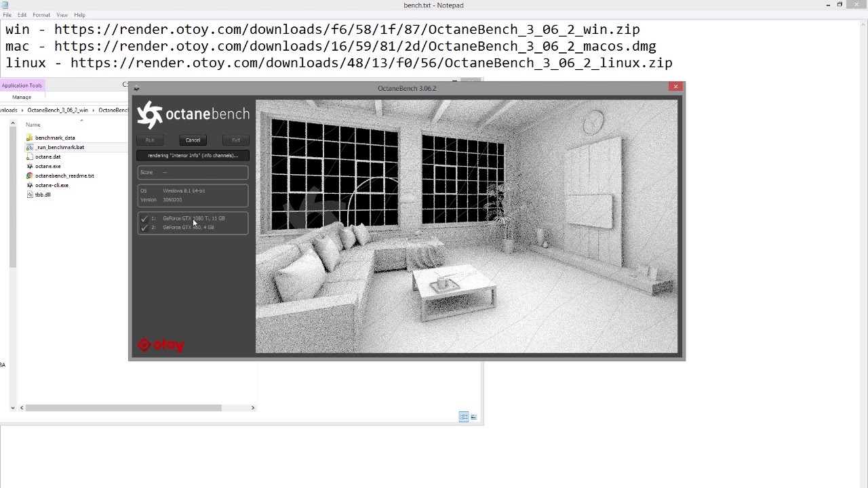The image size is (868, 488).
Task: Switch Explorer to the Large icons view icon
Action: pos(473,417)
